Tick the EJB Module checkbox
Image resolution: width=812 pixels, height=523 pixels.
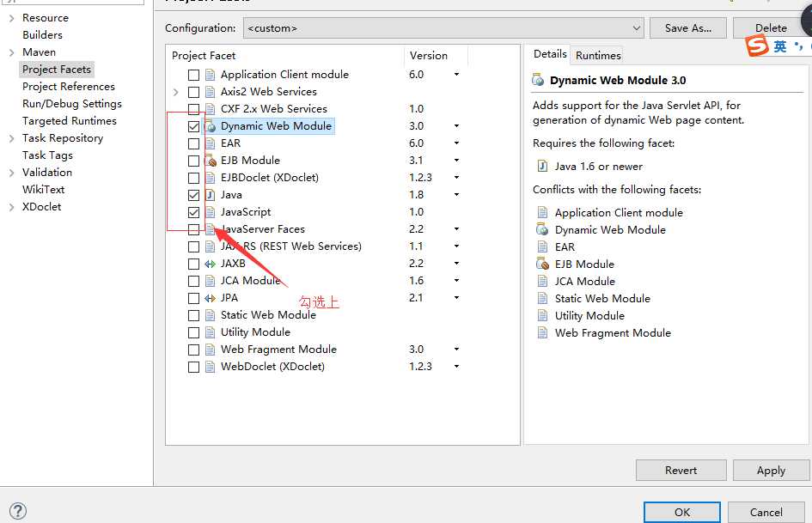tap(193, 161)
